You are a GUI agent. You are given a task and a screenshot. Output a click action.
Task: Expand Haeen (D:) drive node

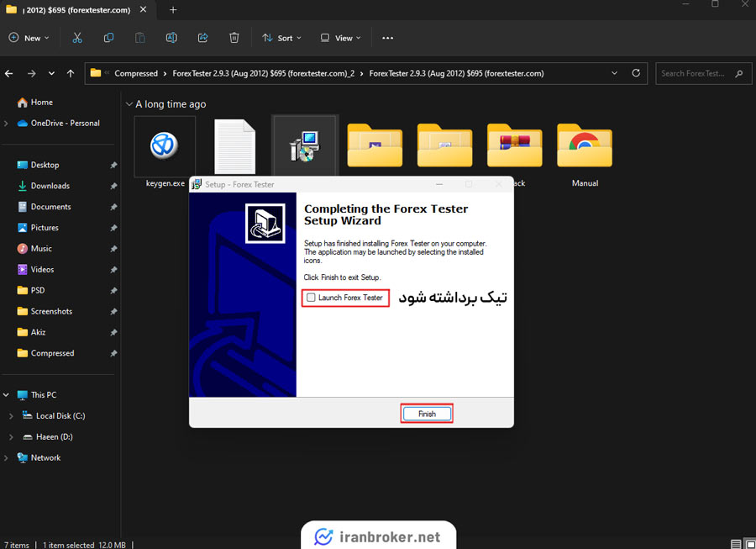click(x=11, y=437)
